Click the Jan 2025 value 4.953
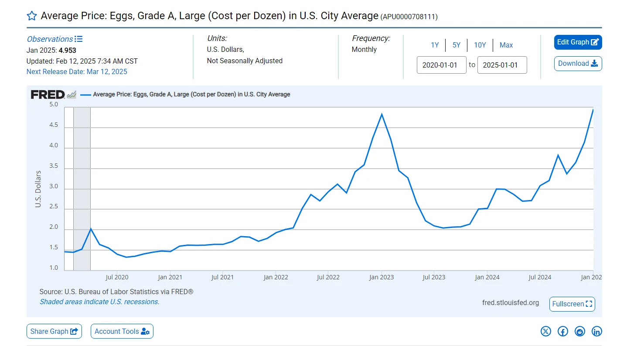 [x=68, y=51]
